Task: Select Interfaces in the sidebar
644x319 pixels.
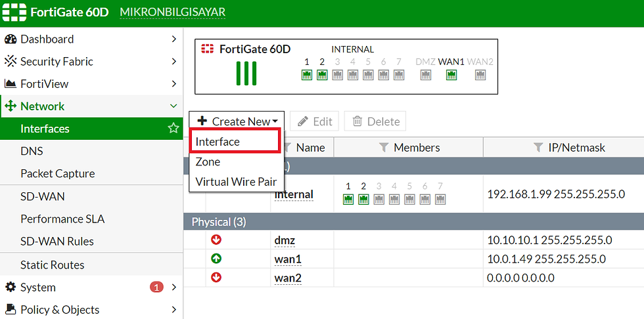Action: (x=91, y=129)
